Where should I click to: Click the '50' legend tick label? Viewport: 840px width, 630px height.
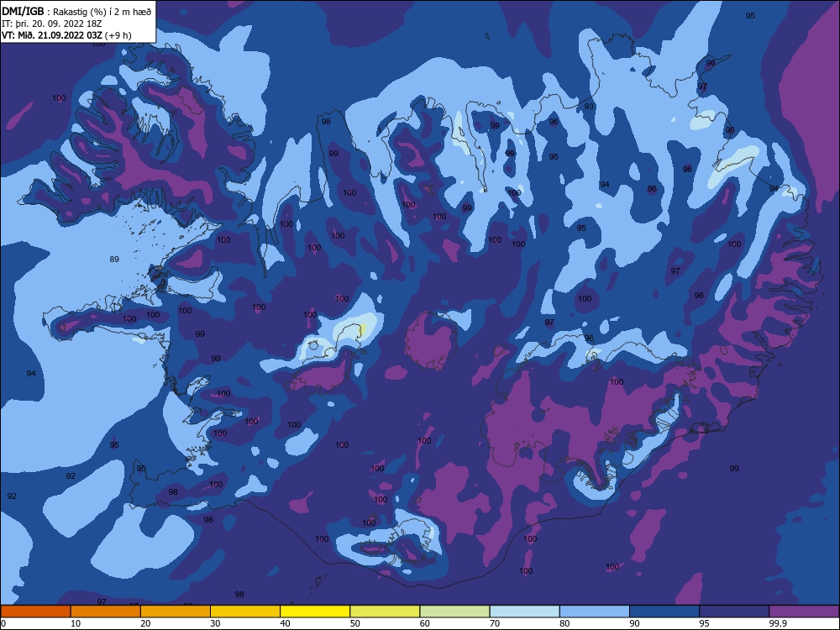click(x=355, y=623)
